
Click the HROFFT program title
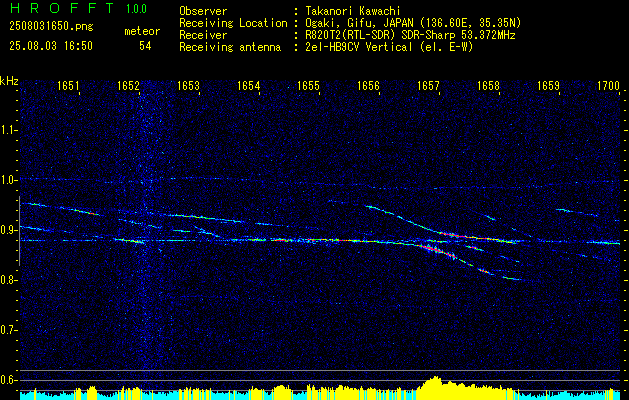[x=62, y=8]
